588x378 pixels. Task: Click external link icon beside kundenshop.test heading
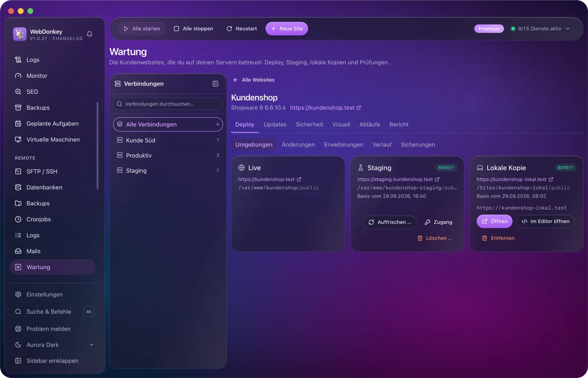[359, 108]
